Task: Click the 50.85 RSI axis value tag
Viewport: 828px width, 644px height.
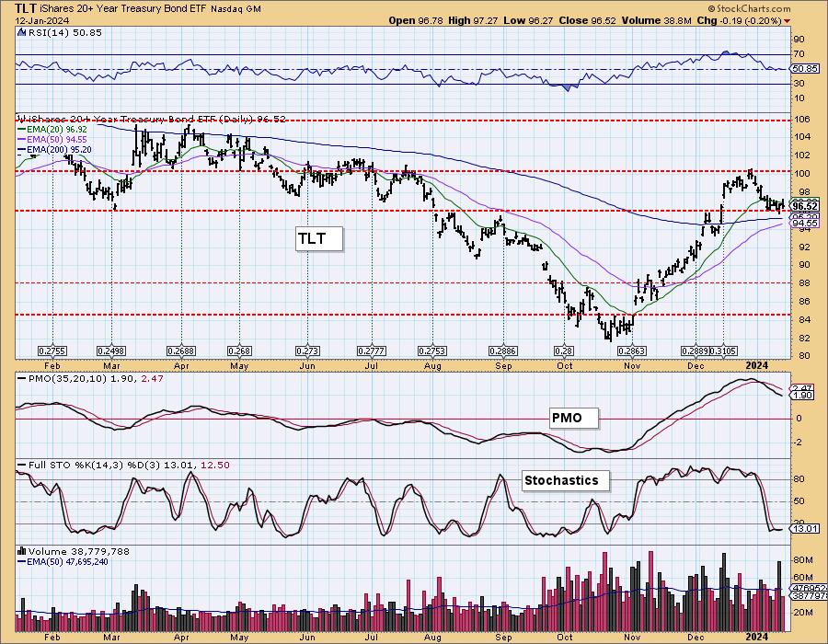Action: pos(804,69)
